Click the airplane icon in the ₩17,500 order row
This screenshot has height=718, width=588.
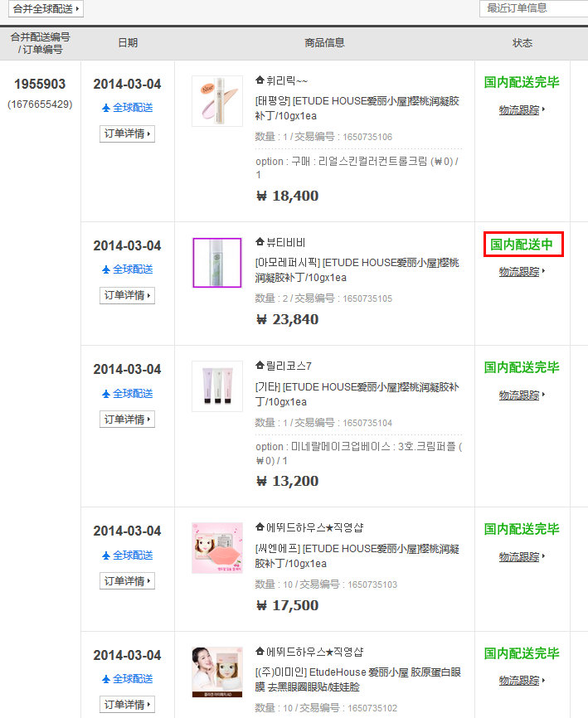click(106, 555)
